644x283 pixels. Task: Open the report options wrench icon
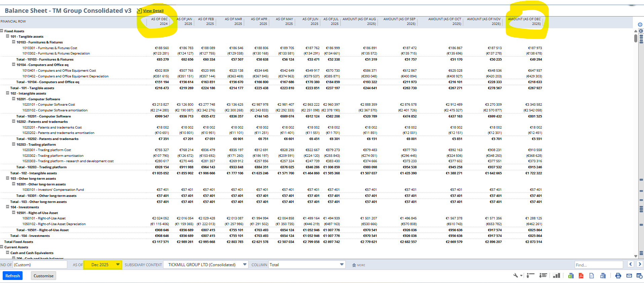pyautogui.click(x=516, y=276)
